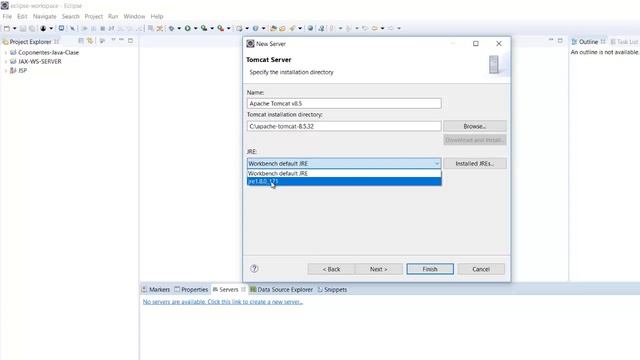Maximize the editor area
The height and width of the screenshot is (360, 640).
(x=560, y=40)
